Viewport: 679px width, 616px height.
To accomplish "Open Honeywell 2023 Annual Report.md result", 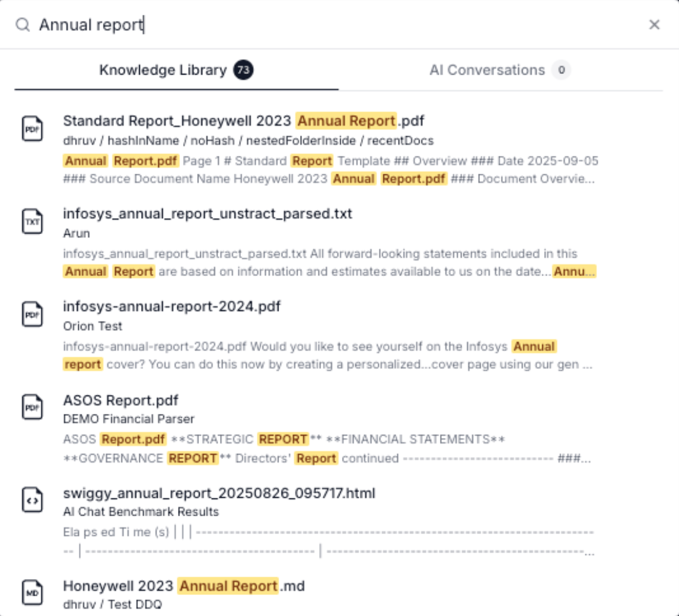I will [184, 586].
